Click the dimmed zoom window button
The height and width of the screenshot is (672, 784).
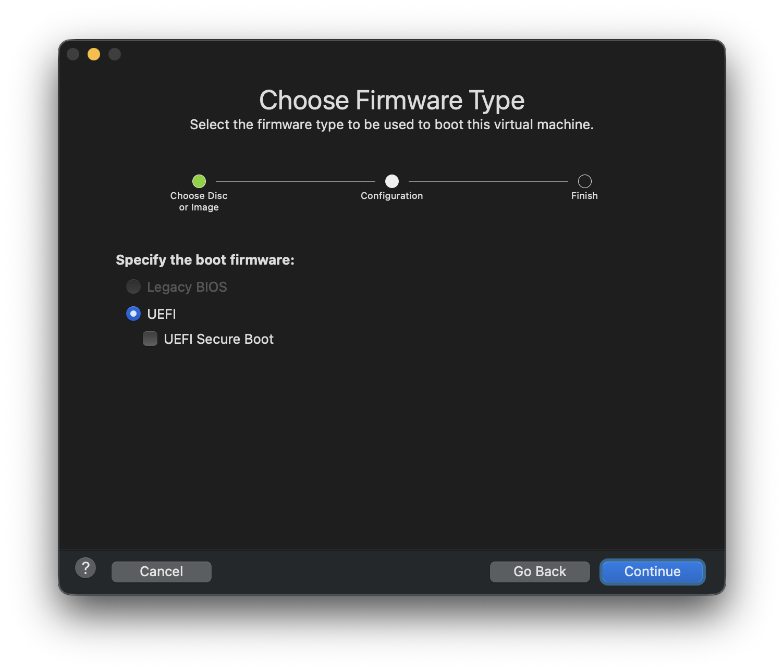(115, 54)
